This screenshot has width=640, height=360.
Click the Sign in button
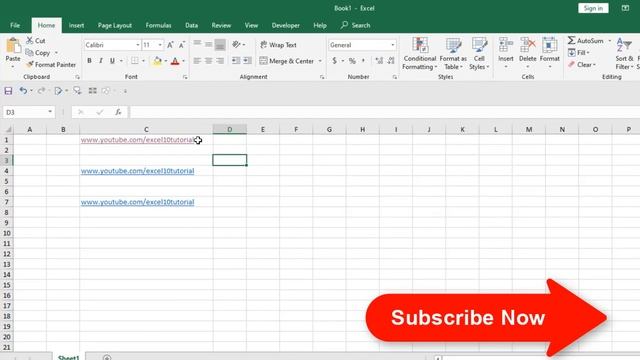coord(593,8)
